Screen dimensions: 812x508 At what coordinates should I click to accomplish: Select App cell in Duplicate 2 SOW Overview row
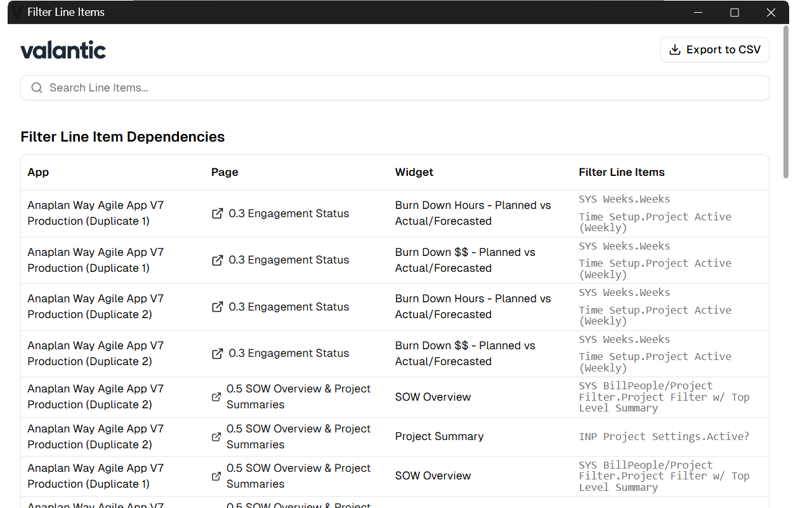pyautogui.click(x=96, y=397)
